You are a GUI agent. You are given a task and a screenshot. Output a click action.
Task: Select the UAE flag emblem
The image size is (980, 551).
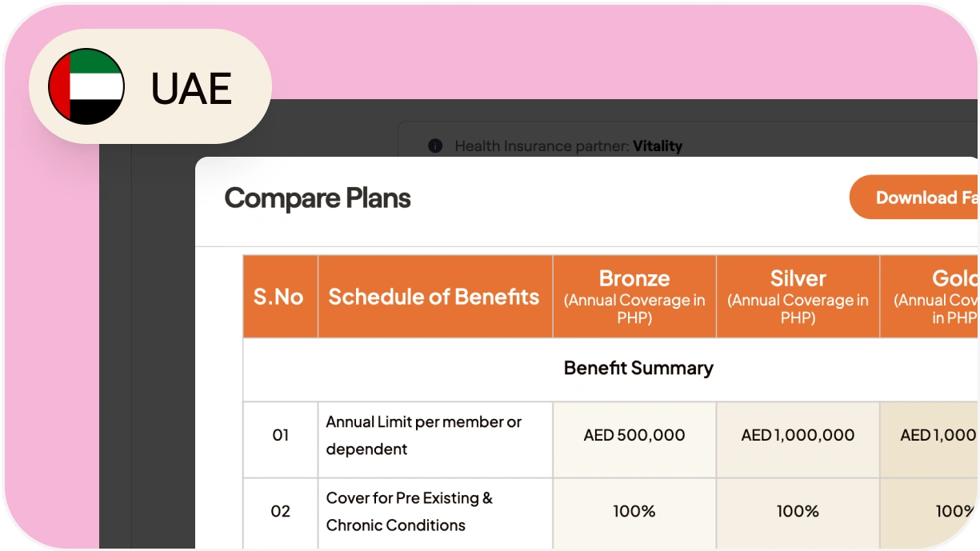pyautogui.click(x=85, y=86)
